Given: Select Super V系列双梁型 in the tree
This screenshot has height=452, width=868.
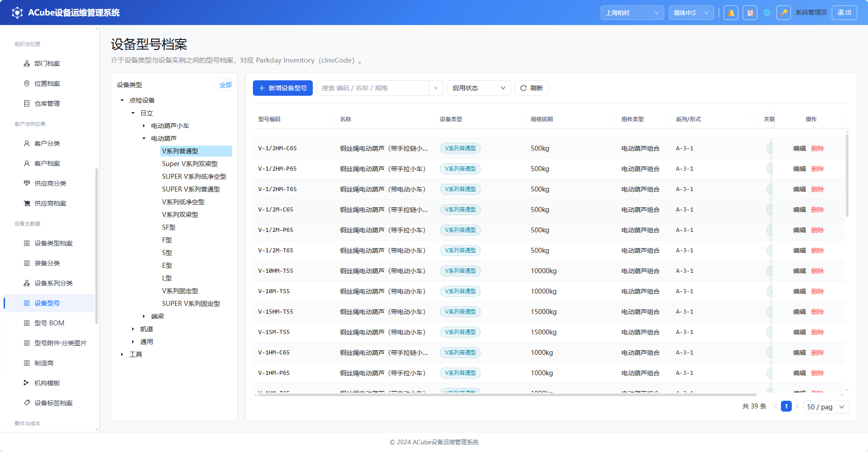Looking at the screenshot, I should [x=190, y=164].
